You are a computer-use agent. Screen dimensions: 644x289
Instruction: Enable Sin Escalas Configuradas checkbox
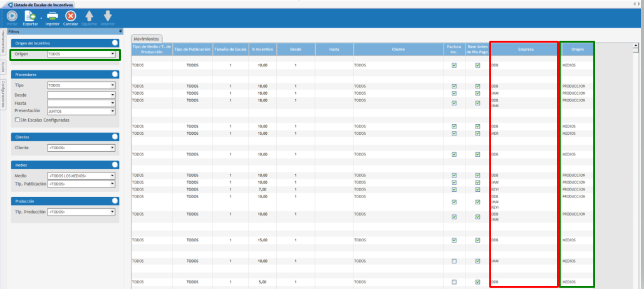18,120
